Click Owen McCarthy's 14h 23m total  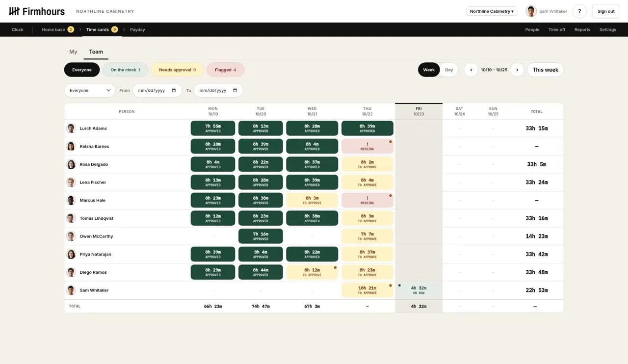[537, 236]
